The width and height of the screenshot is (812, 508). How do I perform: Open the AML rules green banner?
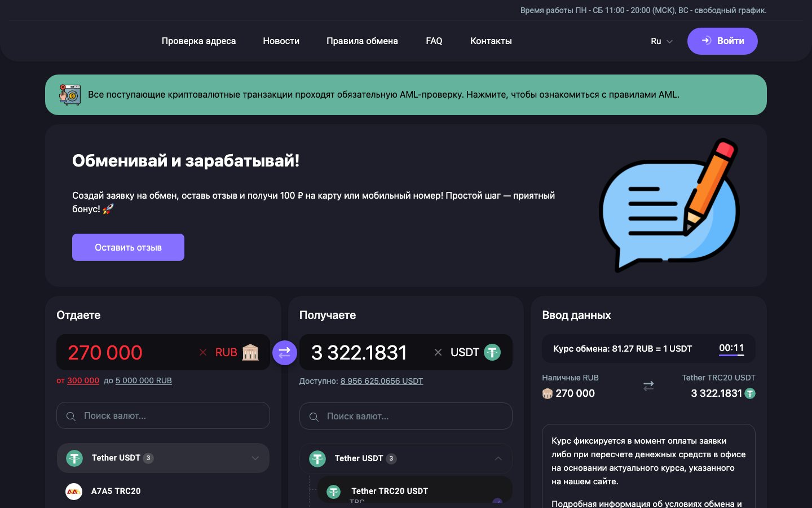[406, 95]
